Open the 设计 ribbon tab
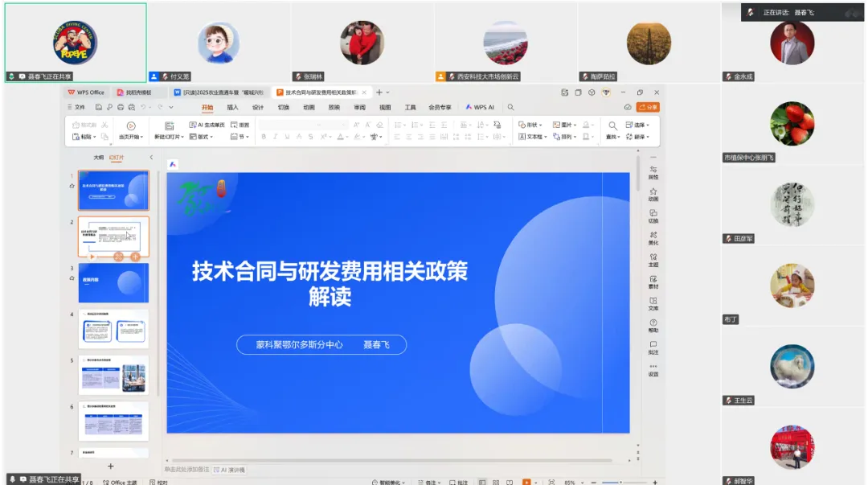 click(x=258, y=107)
